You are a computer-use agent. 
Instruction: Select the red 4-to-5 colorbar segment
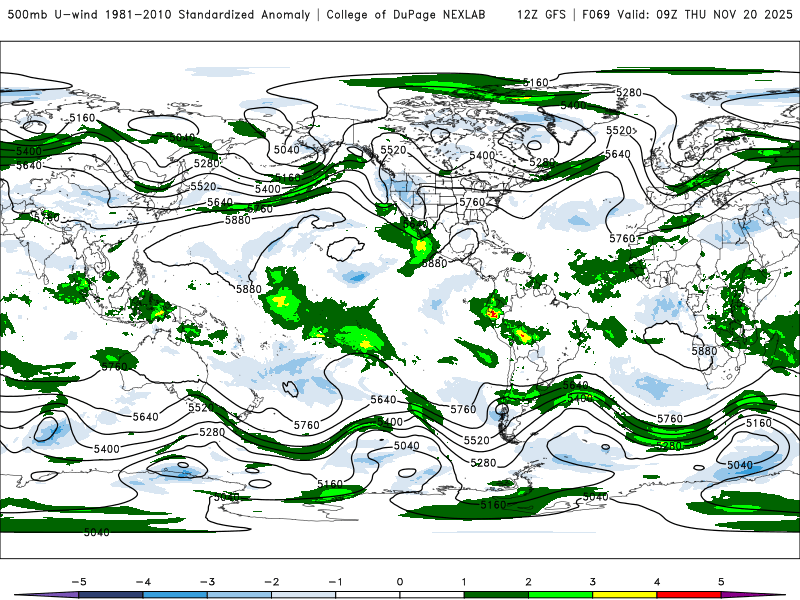(x=689, y=595)
